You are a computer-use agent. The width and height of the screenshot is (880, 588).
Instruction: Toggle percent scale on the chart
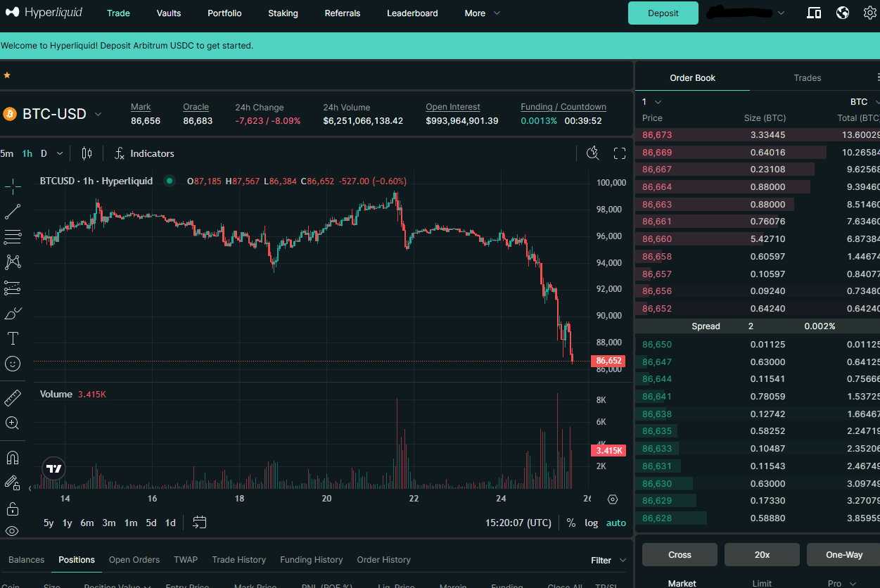571,523
